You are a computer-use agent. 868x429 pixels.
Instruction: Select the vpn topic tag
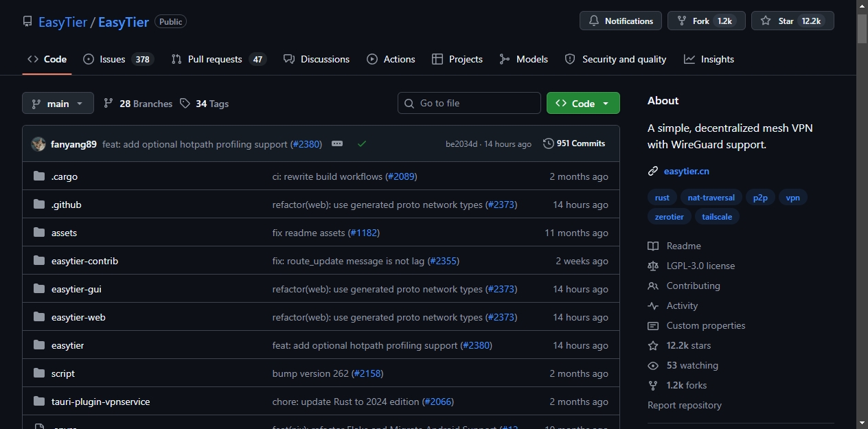click(793, 198)
